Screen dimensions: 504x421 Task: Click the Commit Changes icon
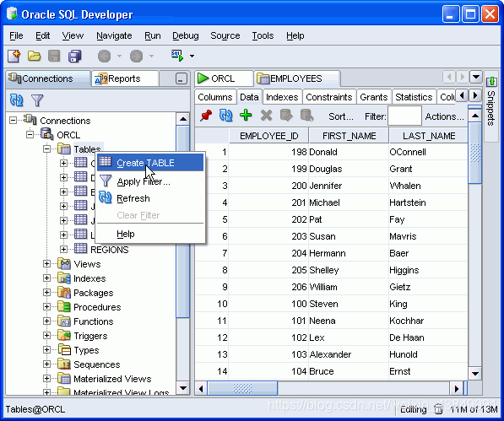(286, 116)
